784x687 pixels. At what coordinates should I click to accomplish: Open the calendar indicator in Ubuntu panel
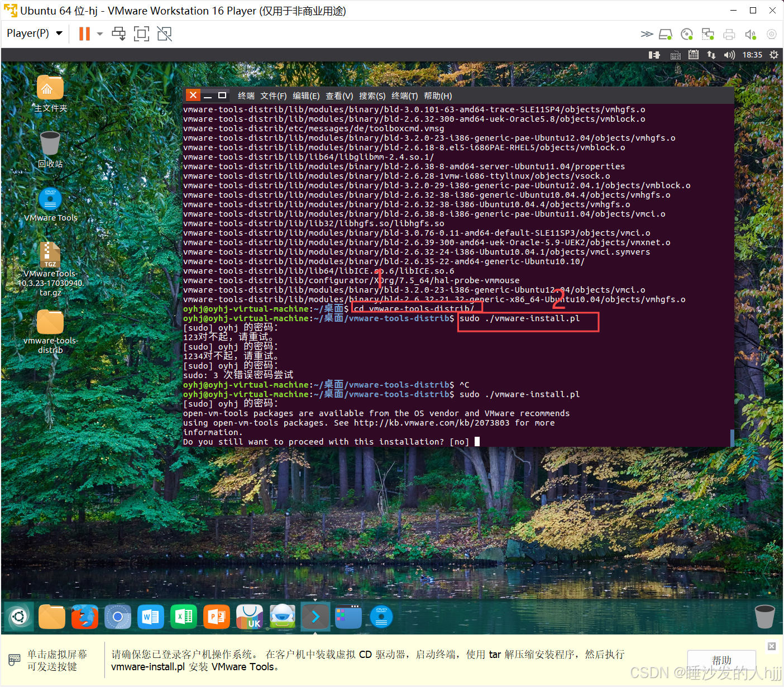(694, 55)
